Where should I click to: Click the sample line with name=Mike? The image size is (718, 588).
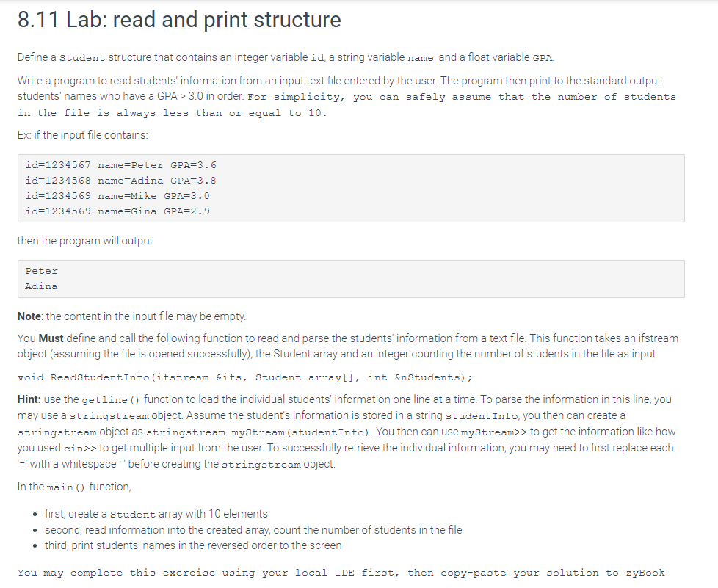click(x=117, y=196)
